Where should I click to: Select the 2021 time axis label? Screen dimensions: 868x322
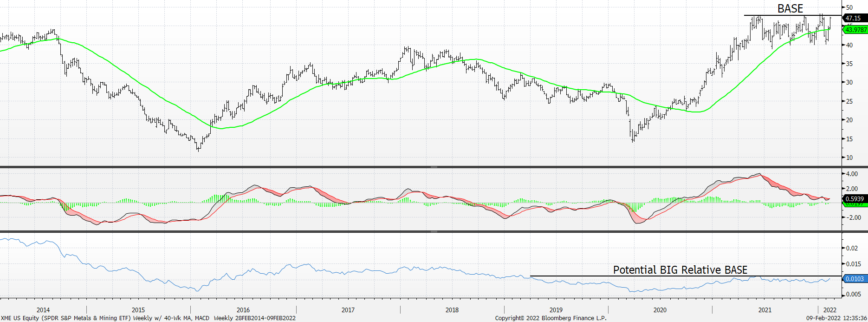[765, 310]
